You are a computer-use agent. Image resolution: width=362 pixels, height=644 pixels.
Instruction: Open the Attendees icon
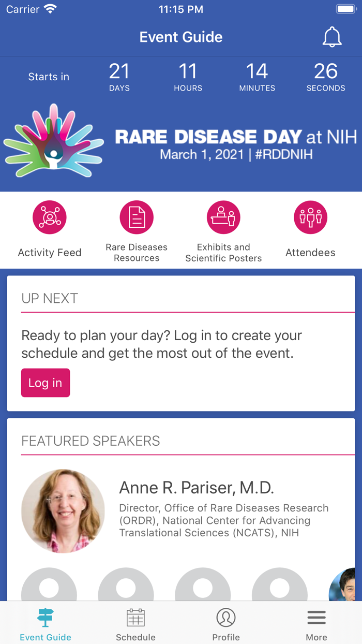click(x=310, y=217)
